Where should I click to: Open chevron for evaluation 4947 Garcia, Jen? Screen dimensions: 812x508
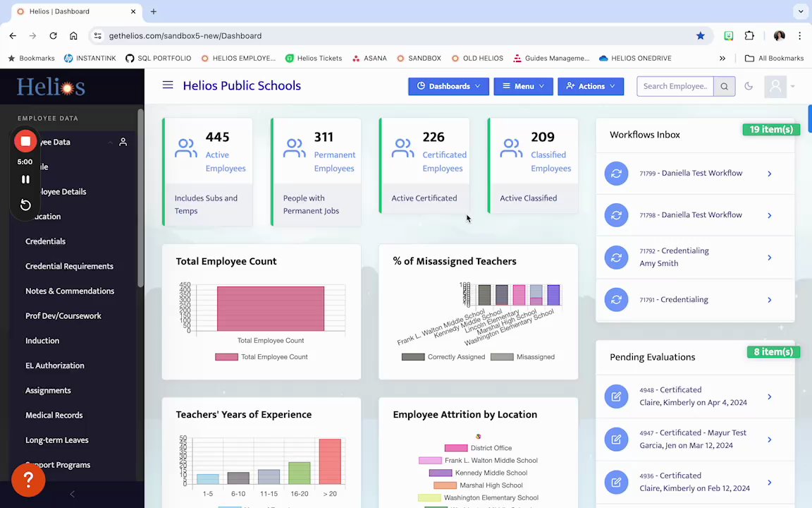coord(770,440)
